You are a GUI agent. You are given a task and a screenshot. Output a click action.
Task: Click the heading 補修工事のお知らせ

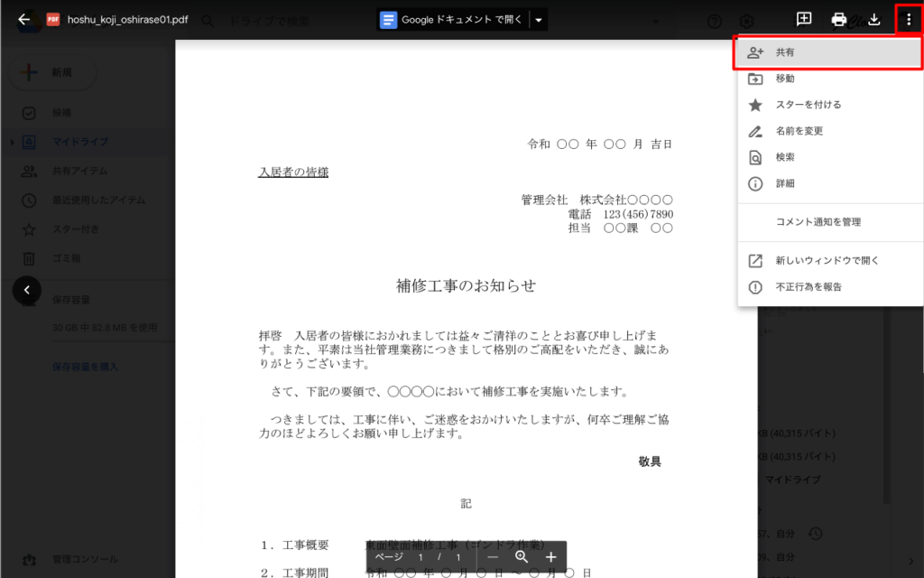point(467,286)
